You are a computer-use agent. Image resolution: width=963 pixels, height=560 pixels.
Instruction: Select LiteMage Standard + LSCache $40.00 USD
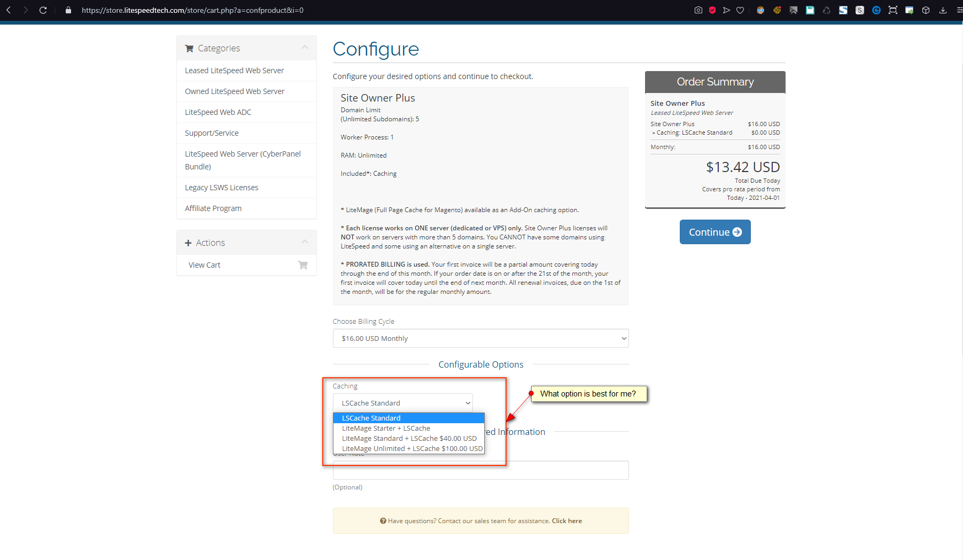click(x=409, y=438)
